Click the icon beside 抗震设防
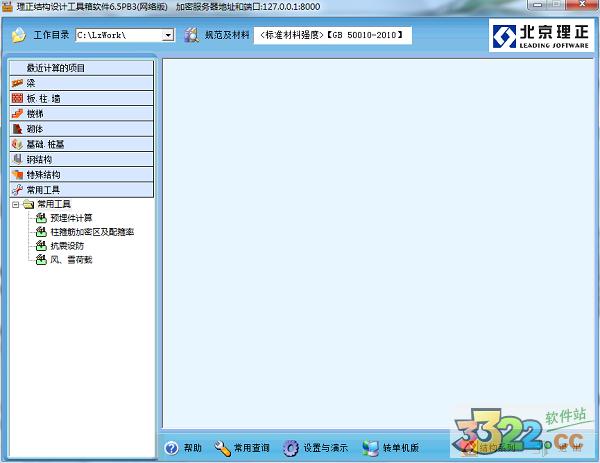Viewport: 600px width, 463px height. [x=41, y=246]
